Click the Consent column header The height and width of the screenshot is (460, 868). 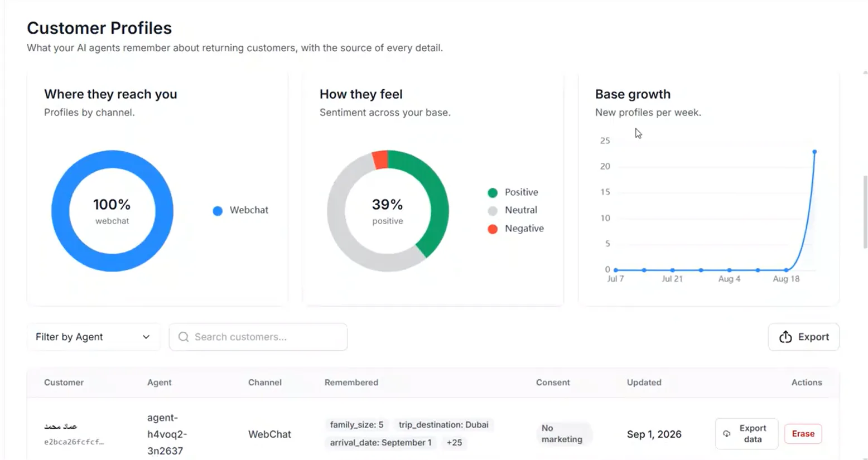coord(553,382)
